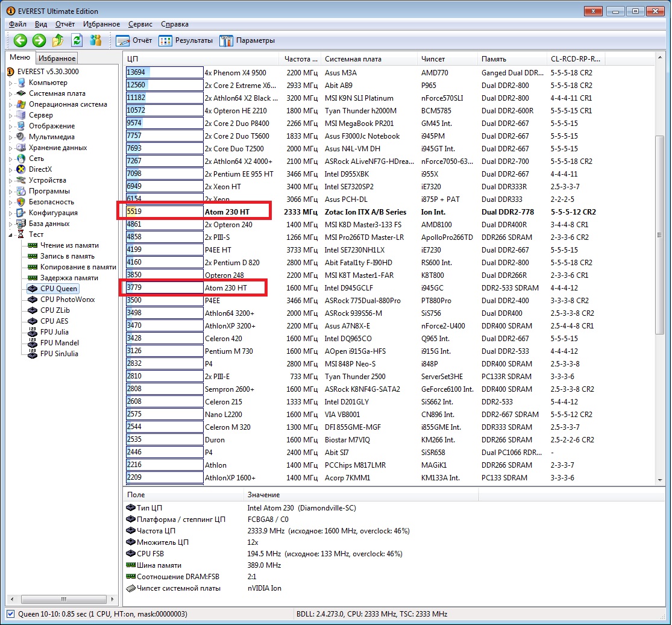Select the Программы tree icon
Screen dimensions: 672x625
click(21, 191)
